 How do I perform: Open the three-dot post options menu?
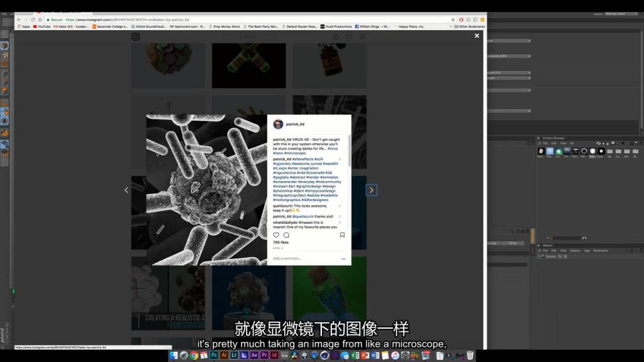tap(343, 258)
